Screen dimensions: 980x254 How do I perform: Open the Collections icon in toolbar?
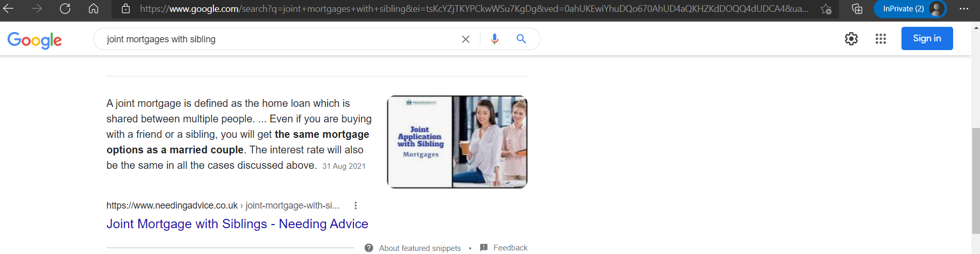(x=857, y=9)
